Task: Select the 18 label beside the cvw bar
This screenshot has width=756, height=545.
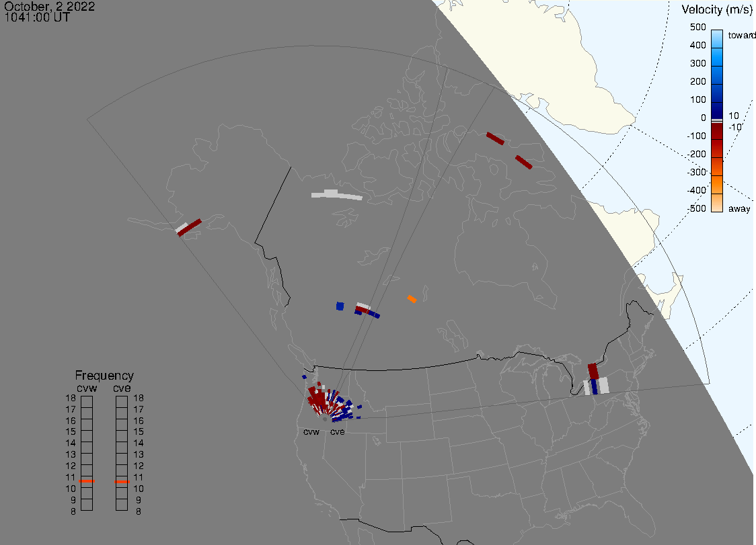Action: (71, 398)
